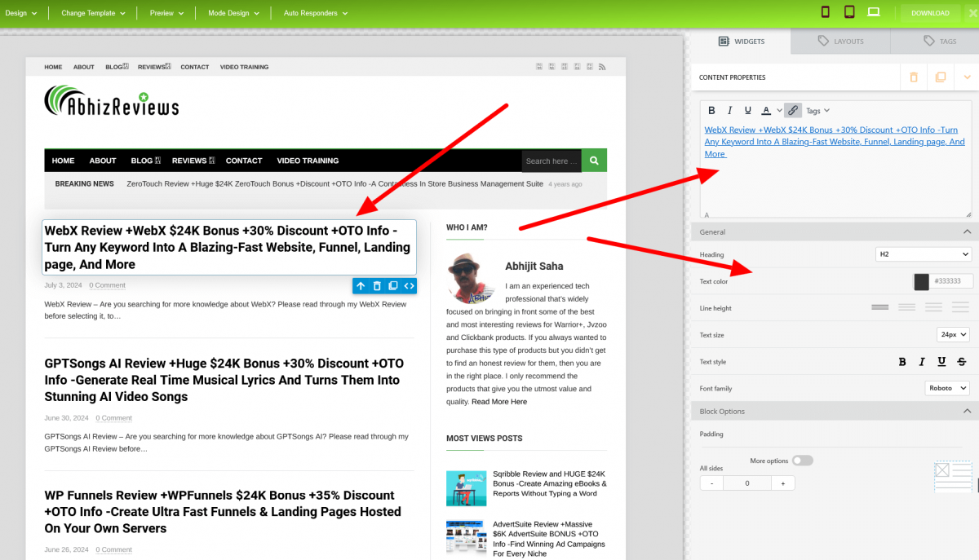Open the Mode Design menu
This screenshot has height=560, width=979.
pyautogui.click(x=233, y=13)
